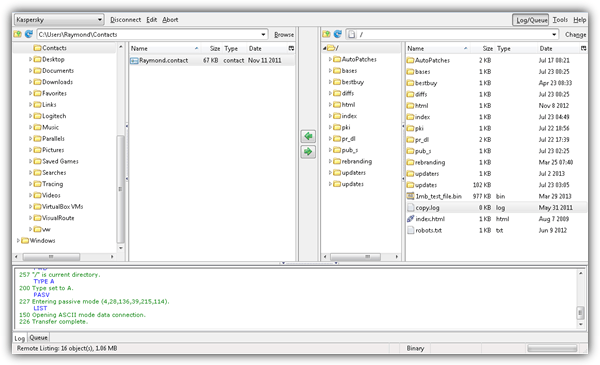Viewport: 600px width, 365px height.
Task: Select the index.html file icon
Action: [x=410, y=219]
